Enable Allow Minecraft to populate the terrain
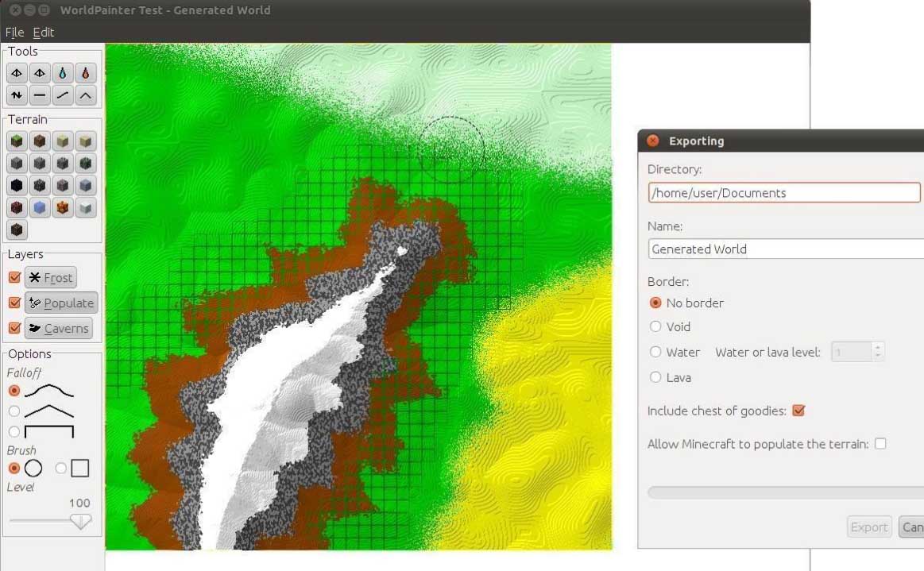 (x=880, y=444)
